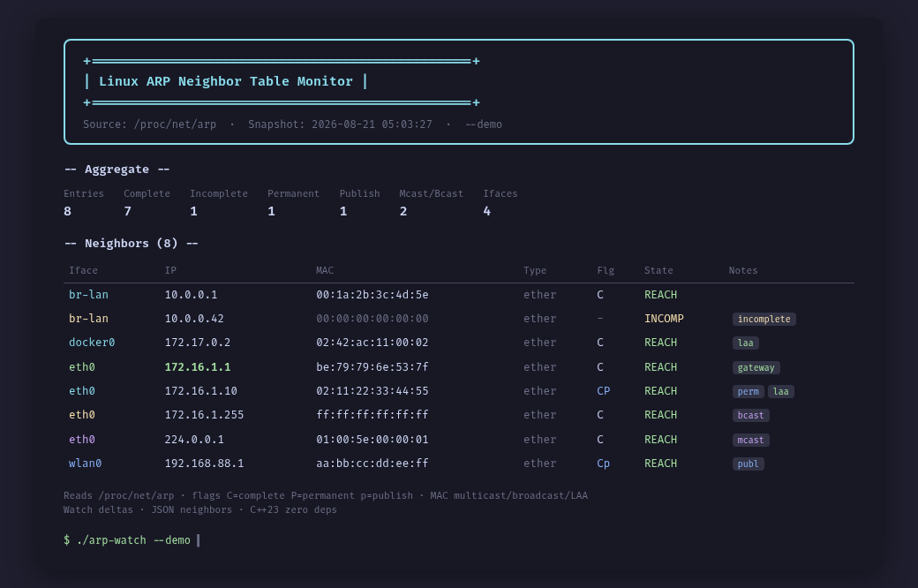Viewport: 918px width, 588px height.
Task: Click the Cp flag in wlan0 row
Action: click(x=604, y=464)
